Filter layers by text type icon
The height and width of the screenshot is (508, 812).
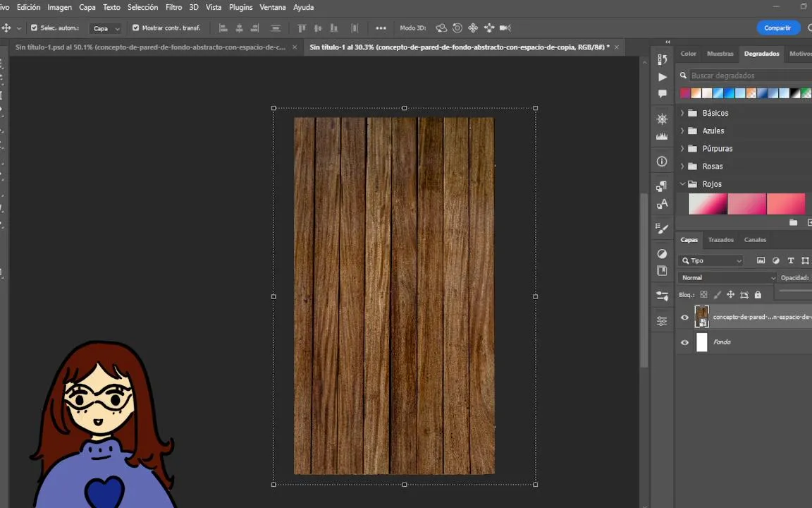tap(791, 260)
